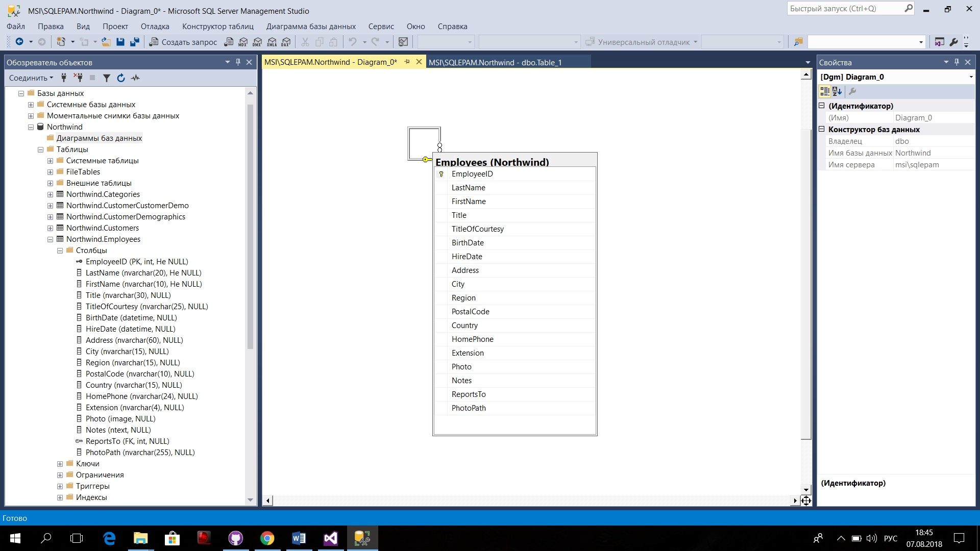Open the Properties object selector dropdown

click(971, 77)
